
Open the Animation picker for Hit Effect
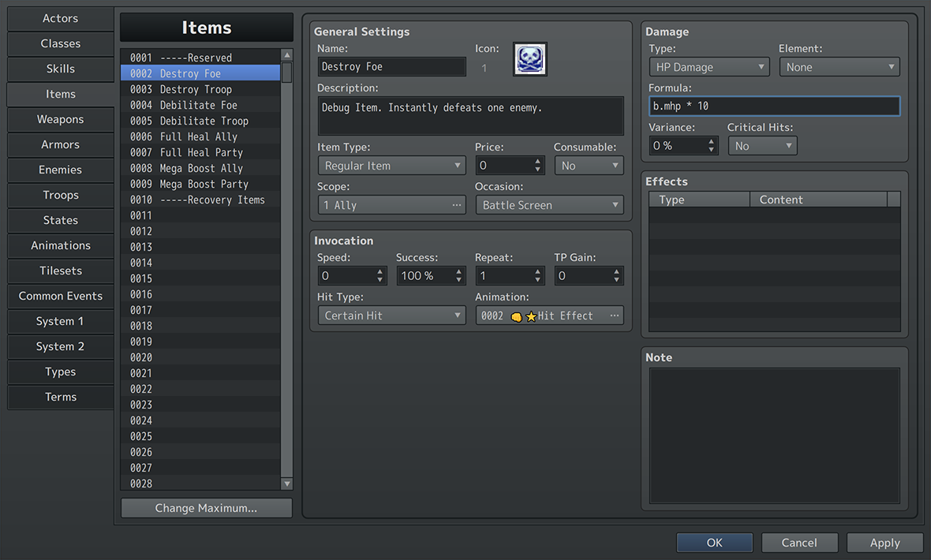coord(614,315)
